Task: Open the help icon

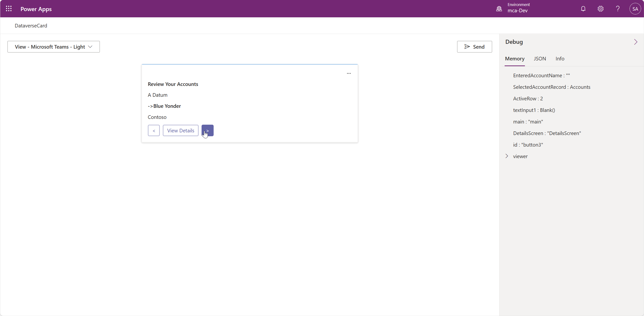Action: (618, 8)
